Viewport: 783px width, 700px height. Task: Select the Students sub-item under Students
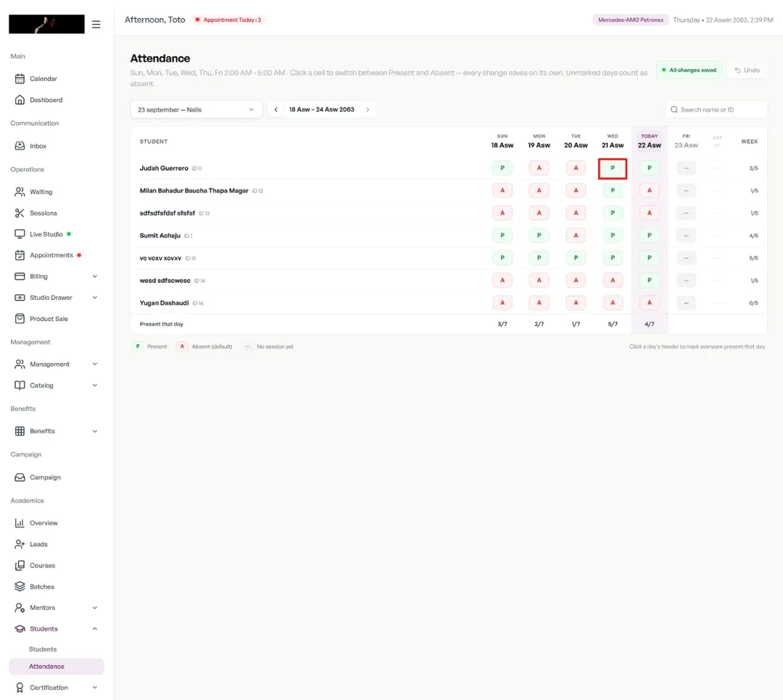click(43, 649)
